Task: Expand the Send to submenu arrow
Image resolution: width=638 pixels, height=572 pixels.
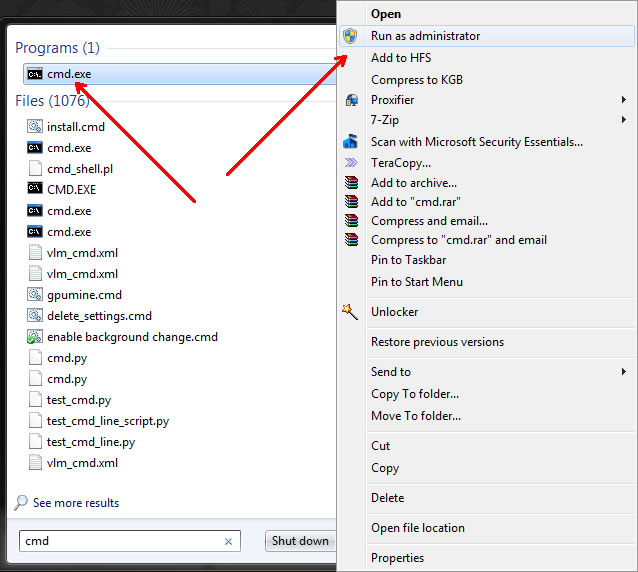Action: [x=624, y=371]
